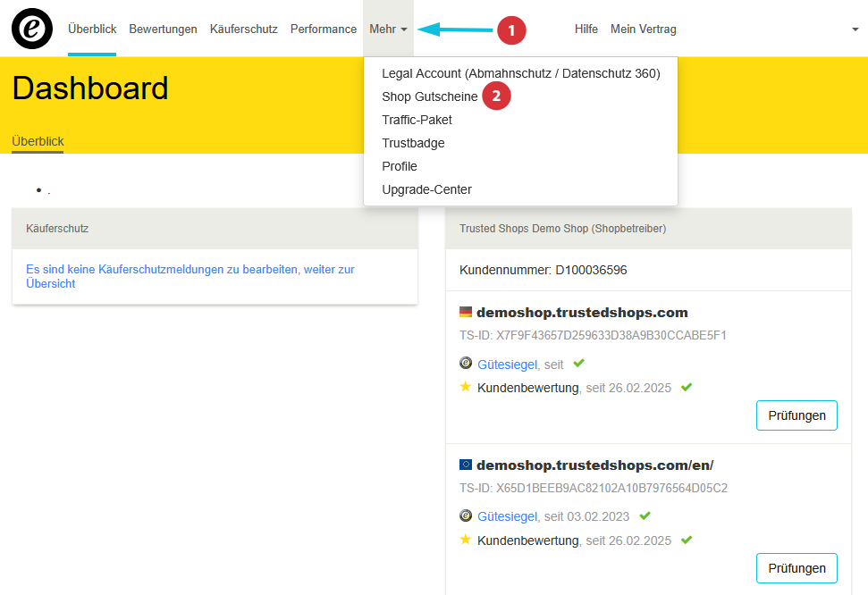Click green checkmark after Gütesiegel seit 03.02.2023

(645, 515)
